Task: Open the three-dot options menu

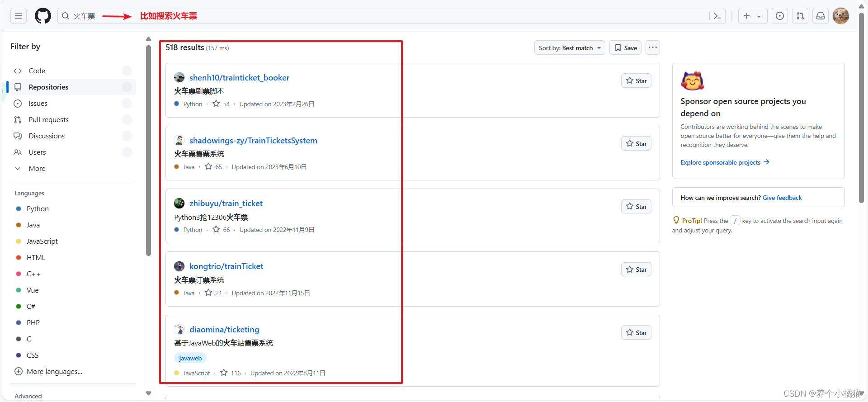Action: (x=652, y=47)
